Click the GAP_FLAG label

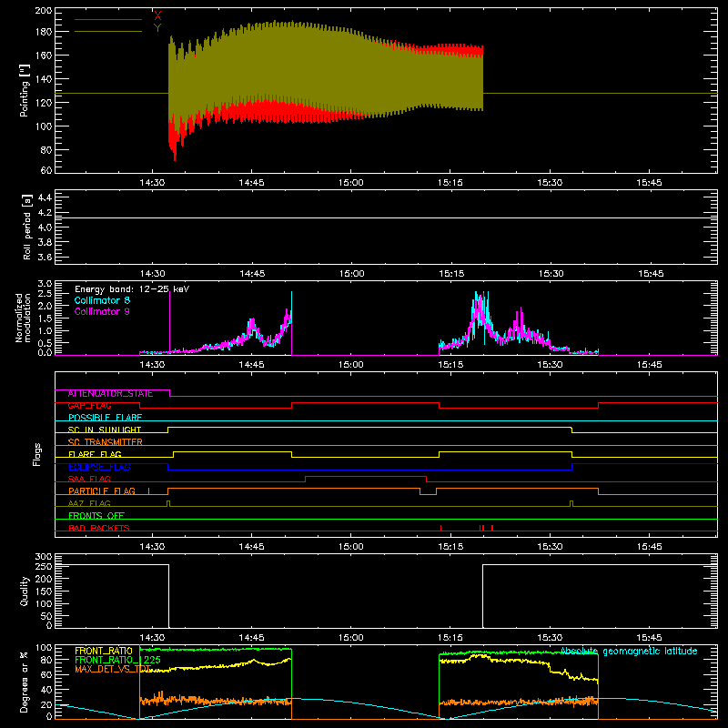pos(89,406)
